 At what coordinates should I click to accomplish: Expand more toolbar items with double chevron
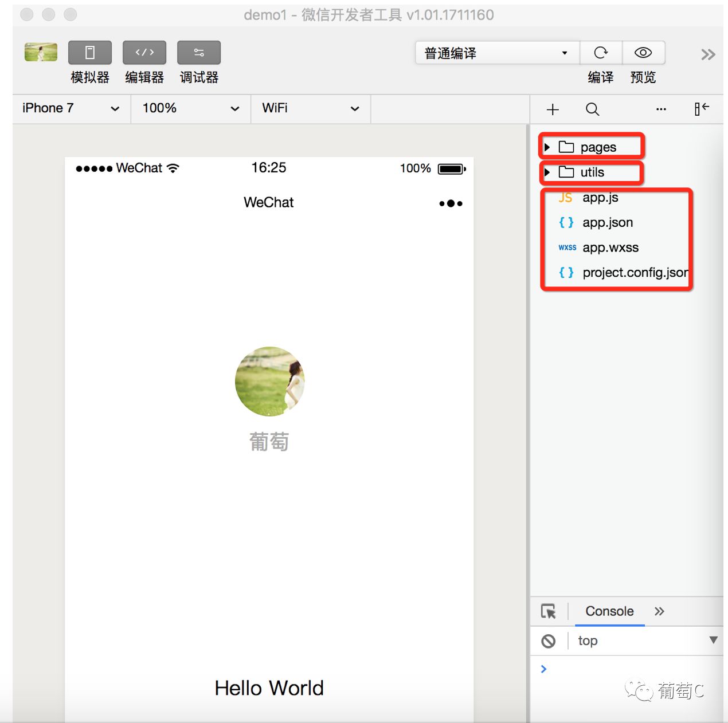[708, 54]
